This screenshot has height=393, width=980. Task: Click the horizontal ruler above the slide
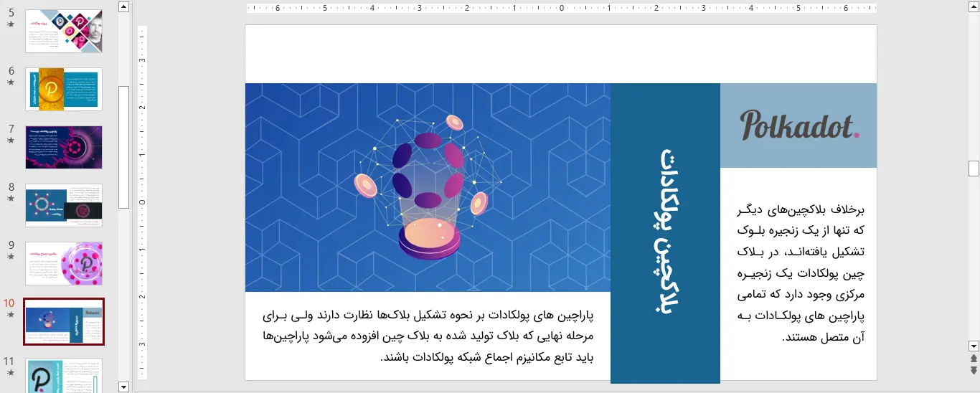pos(562,9)
